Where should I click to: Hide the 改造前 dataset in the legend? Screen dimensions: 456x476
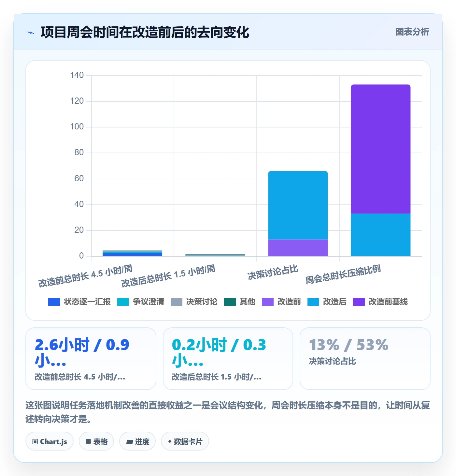pyautogui.click(x=281, y=302)
